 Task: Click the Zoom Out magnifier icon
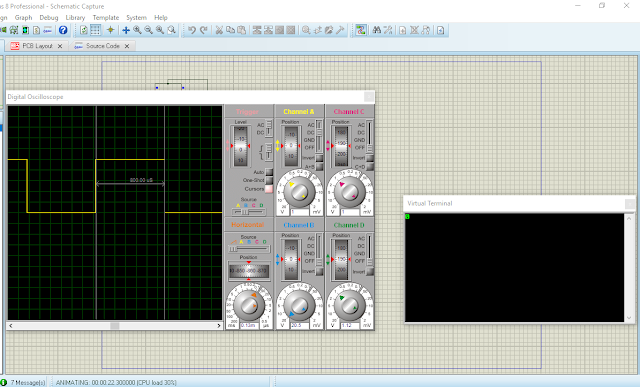(x=149, y=30)
